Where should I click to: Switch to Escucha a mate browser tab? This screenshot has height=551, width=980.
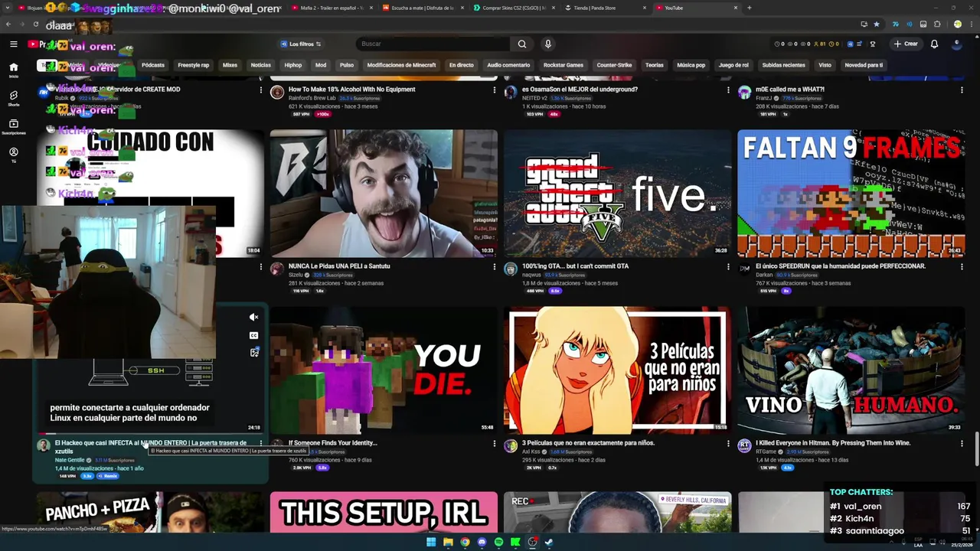click(423, 8)
